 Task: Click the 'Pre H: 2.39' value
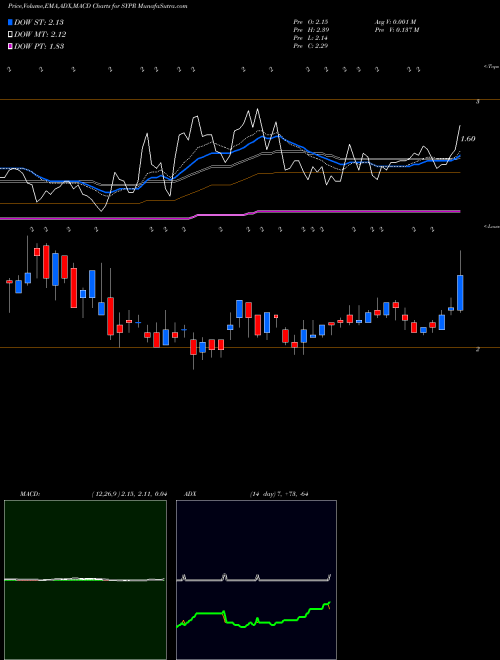tap(311, 30)
